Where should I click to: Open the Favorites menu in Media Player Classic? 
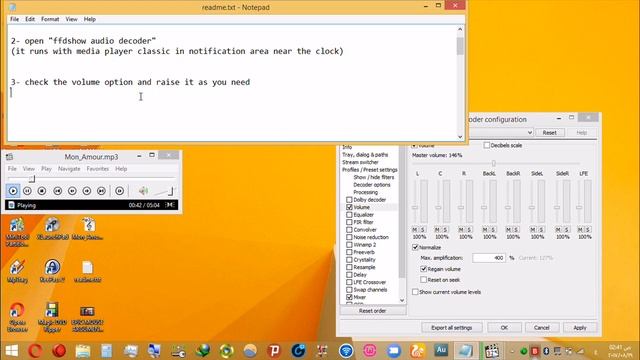tap(98, 169)
